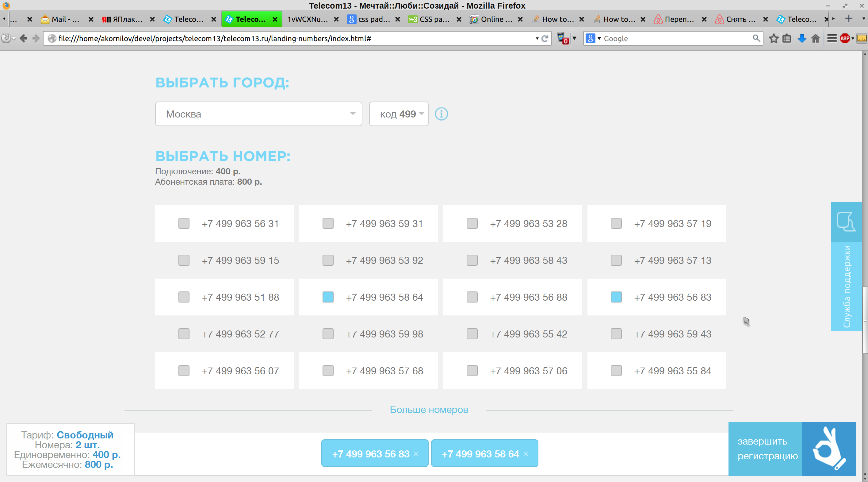868x482 pixels.
Task: Click the addon icon with red zero badge
Action: 562,38
